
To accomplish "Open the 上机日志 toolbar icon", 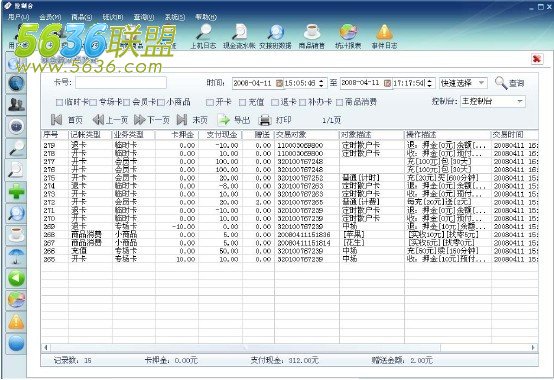I will (x=204, y=36).
